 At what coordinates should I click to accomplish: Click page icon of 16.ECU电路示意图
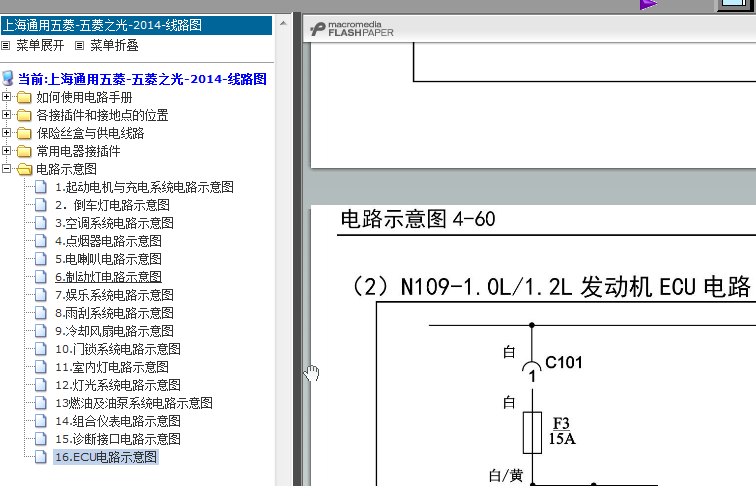[x=41, y=457]
